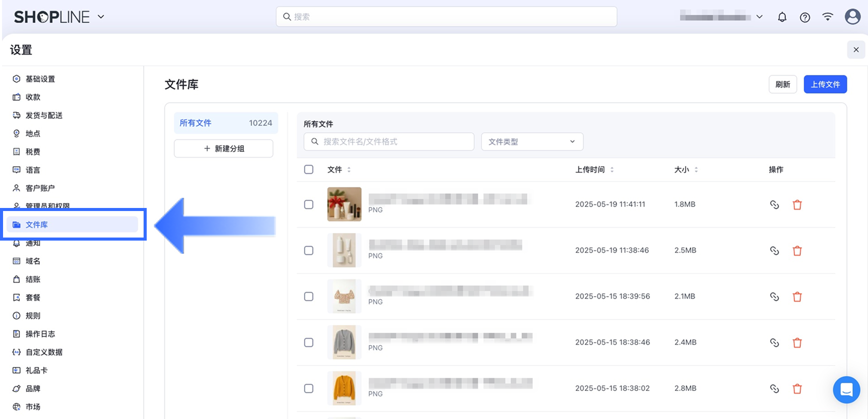868x419 pixels.
Task: Open notifications bell icon in header
Action: [x=782, y=17]
